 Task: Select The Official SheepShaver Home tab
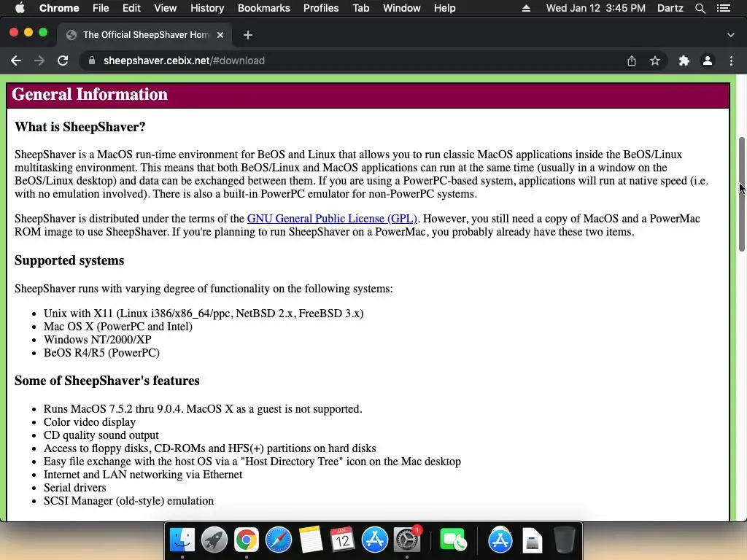[145, 35]
